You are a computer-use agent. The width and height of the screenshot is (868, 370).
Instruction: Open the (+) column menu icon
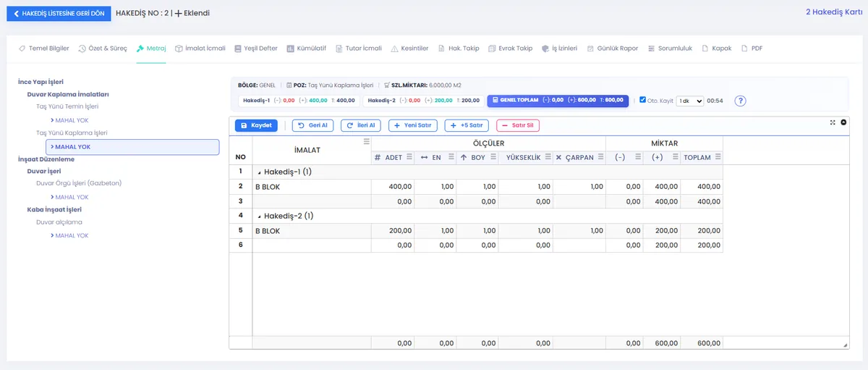(674, 157)
